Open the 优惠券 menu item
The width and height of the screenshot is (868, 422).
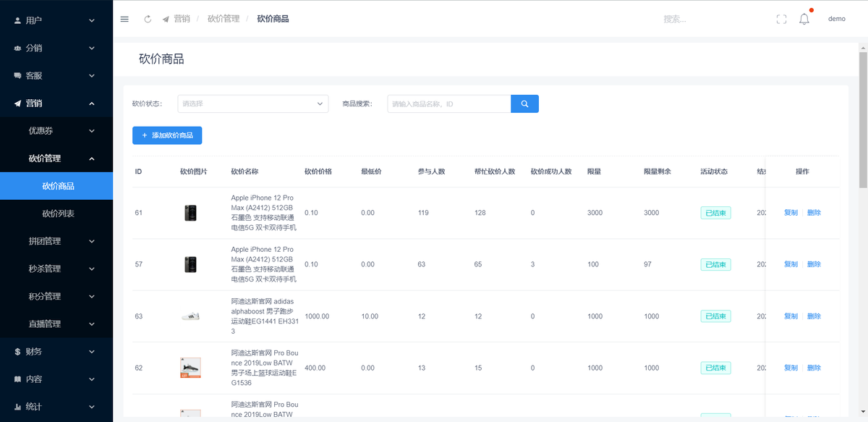tap(56, 131)
